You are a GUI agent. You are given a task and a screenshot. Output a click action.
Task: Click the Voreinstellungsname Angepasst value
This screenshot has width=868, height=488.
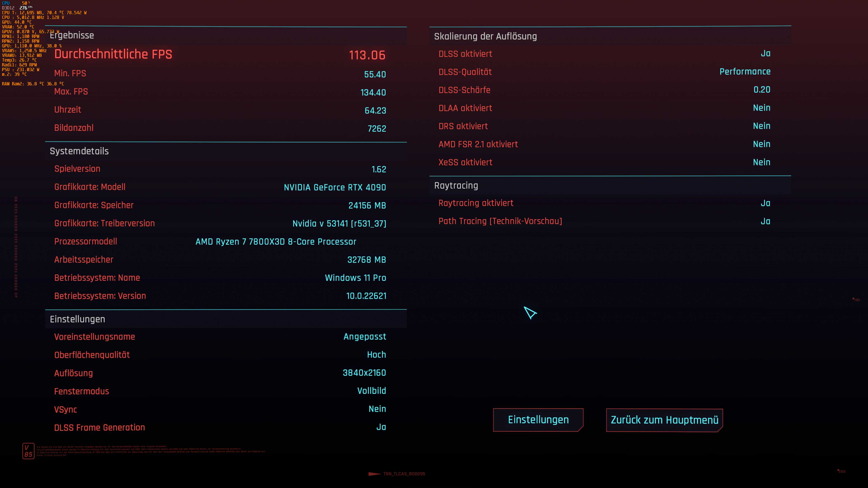tap(365, 337)
